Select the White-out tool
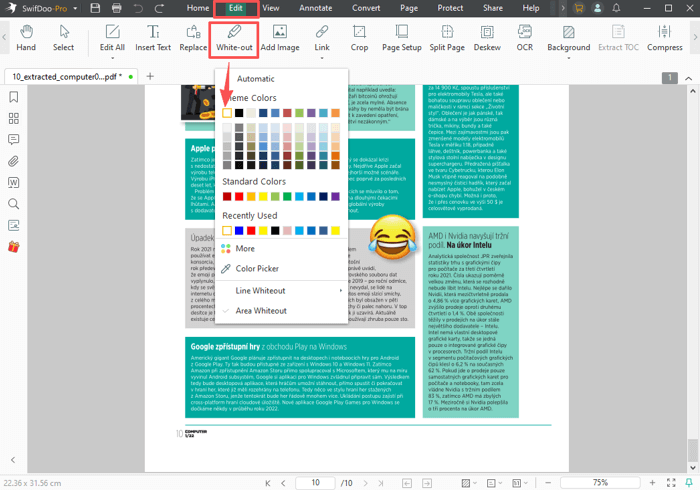Screen dimensions: 700x491 [234, 38]
